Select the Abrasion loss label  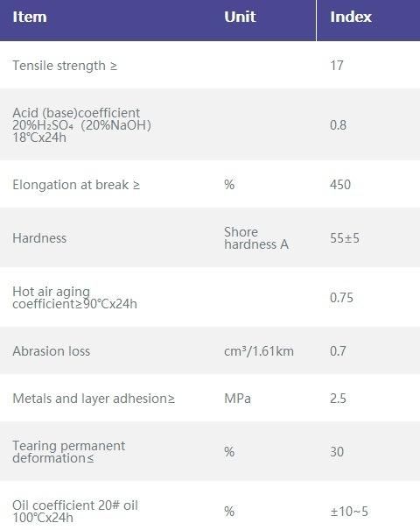click(52, 351)
